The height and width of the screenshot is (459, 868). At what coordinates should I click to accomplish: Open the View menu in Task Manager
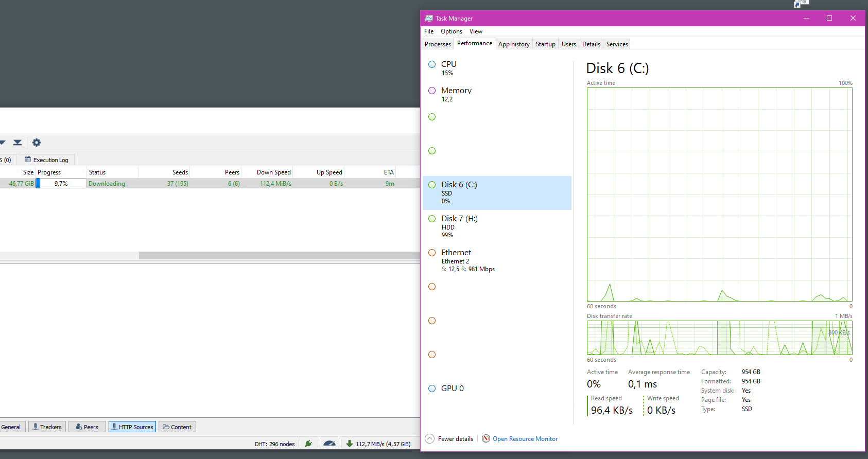tap(476, 31)
